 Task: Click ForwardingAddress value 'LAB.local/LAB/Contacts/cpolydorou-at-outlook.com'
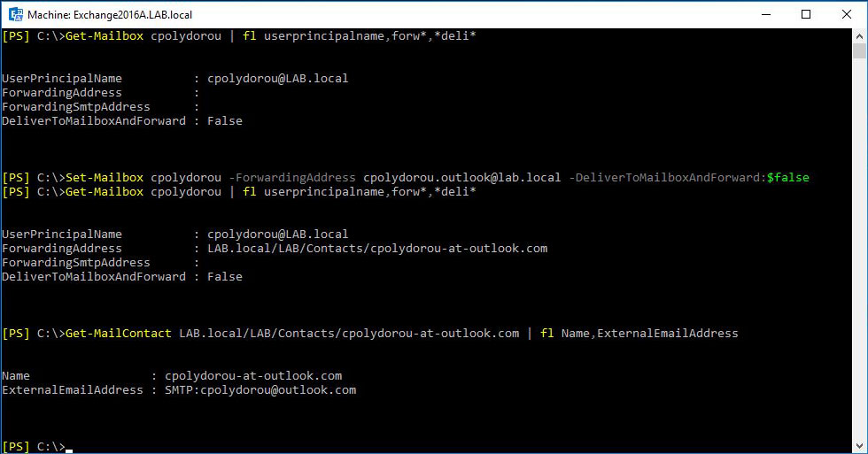point(377,249)
